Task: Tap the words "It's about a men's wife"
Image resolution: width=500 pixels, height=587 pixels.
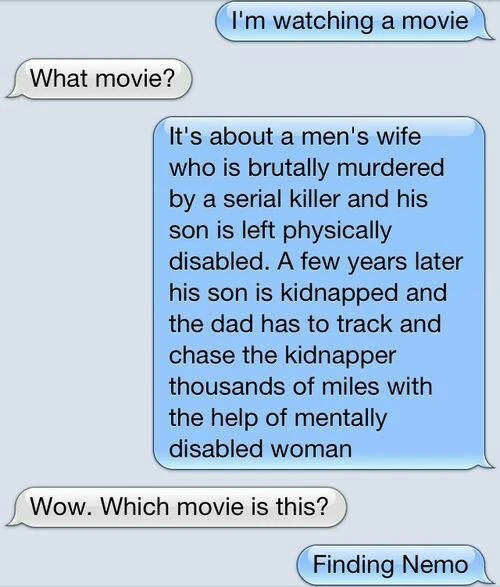Action: [295, 136]
